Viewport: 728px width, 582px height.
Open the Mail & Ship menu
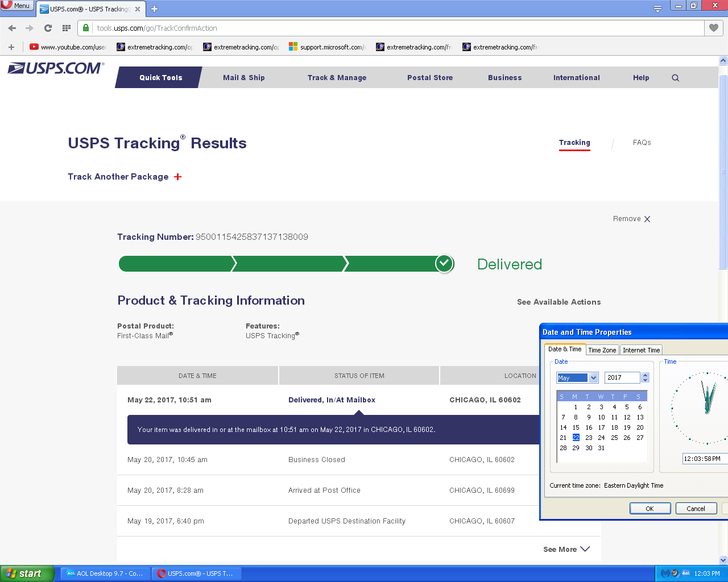coord(243,78)
